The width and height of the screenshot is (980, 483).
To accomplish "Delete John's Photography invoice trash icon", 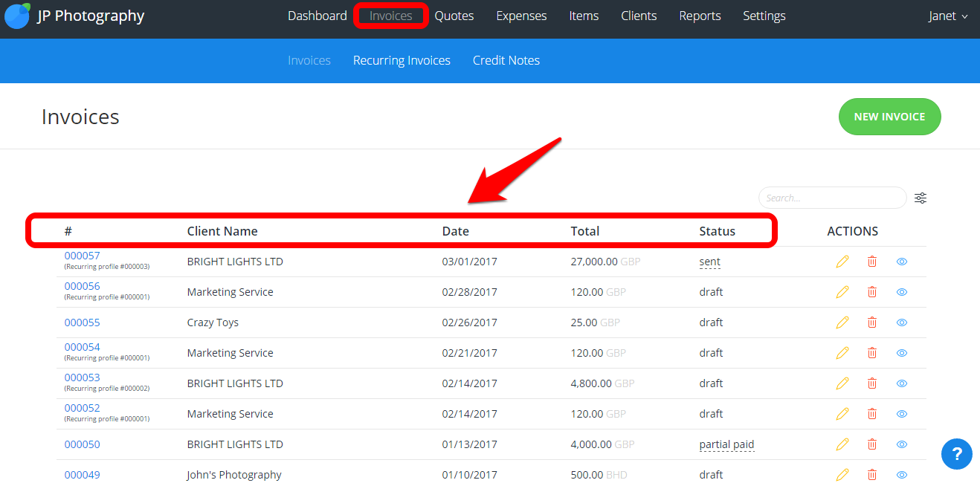I will 872,475.
